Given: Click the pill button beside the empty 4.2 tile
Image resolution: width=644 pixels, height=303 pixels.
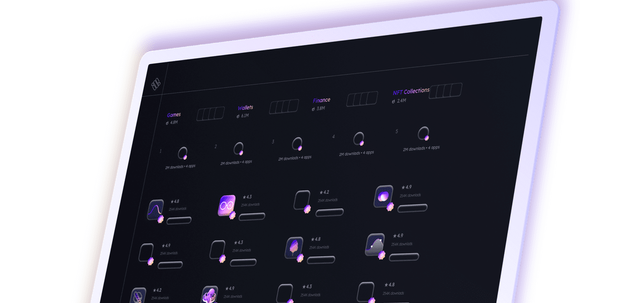Looking at the screenshot, I should 329,212.
